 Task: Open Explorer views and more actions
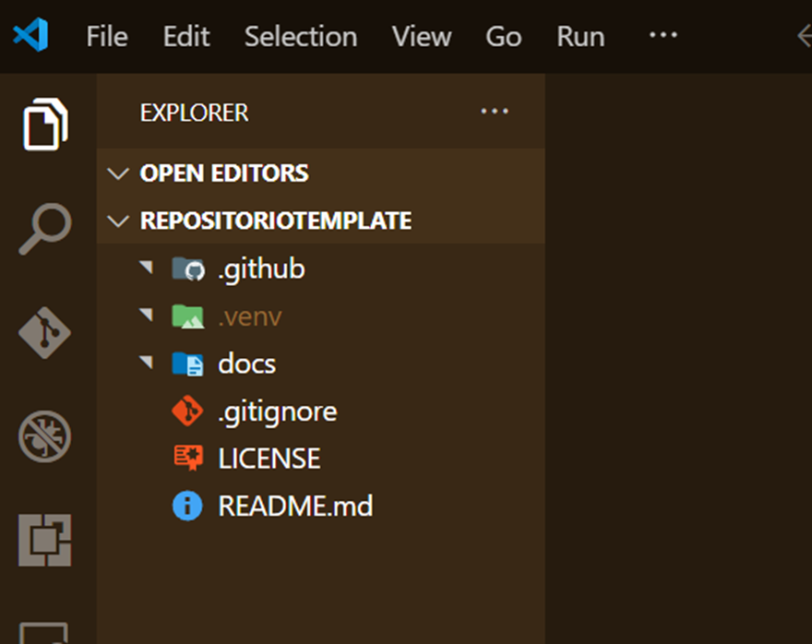495,113
